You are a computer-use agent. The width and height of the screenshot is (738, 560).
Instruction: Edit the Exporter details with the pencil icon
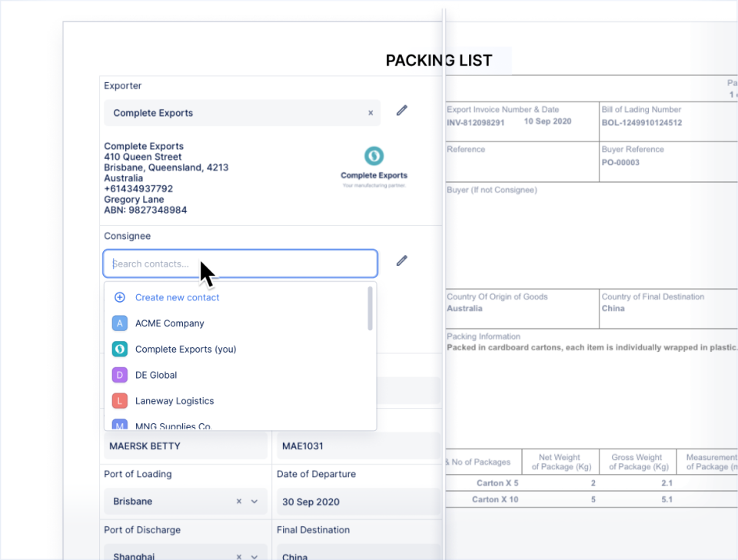(x=401, y=110)
